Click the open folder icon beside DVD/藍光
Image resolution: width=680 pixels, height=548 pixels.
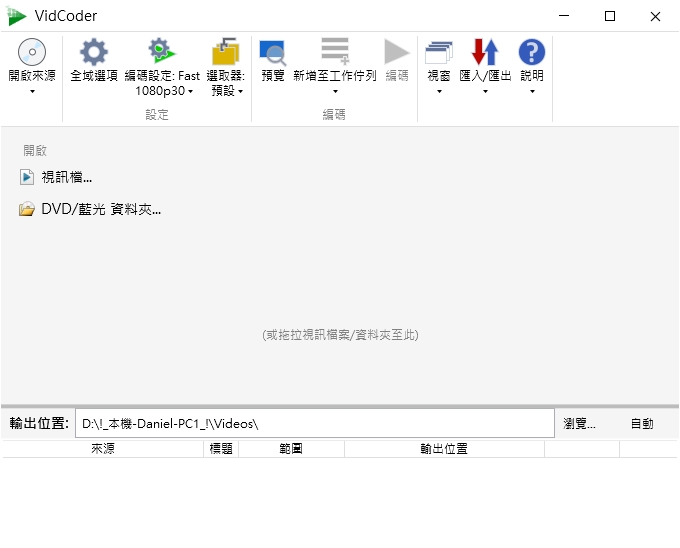point(27,209)
